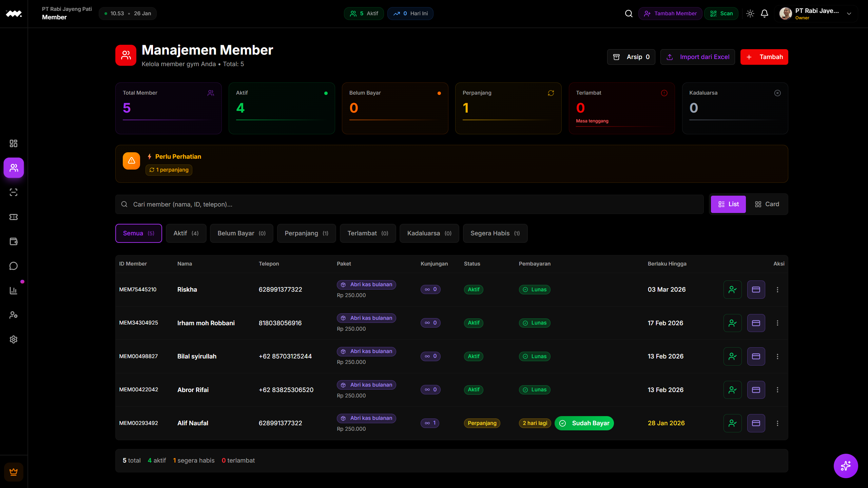Open the three-dot actions menu for Alif Naufal
The image size is (868, 488).
pyautogui.click(x=777, y=423)
